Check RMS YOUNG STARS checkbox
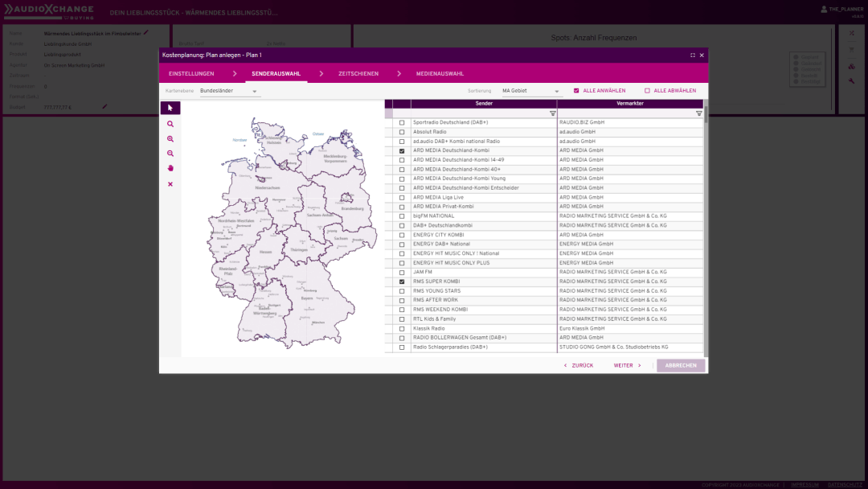 pyautogui.click(x=402, y=291)
